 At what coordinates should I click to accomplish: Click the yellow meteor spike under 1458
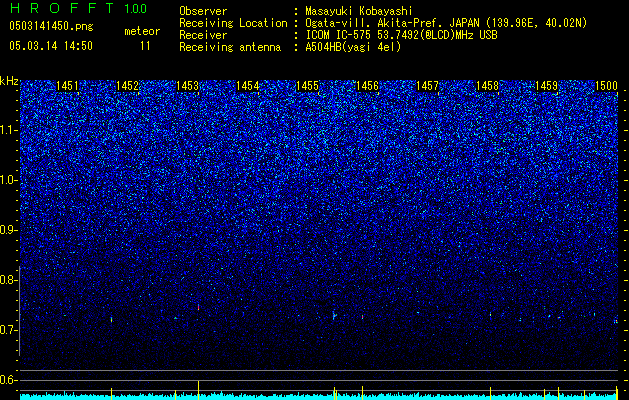tap(490, 394)
